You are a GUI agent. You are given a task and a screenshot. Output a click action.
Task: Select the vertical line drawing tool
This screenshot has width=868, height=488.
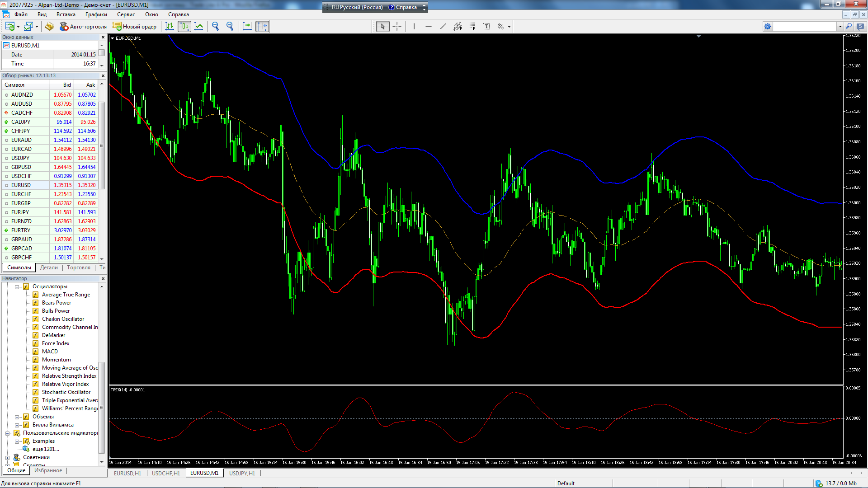(x=414, y=26)
